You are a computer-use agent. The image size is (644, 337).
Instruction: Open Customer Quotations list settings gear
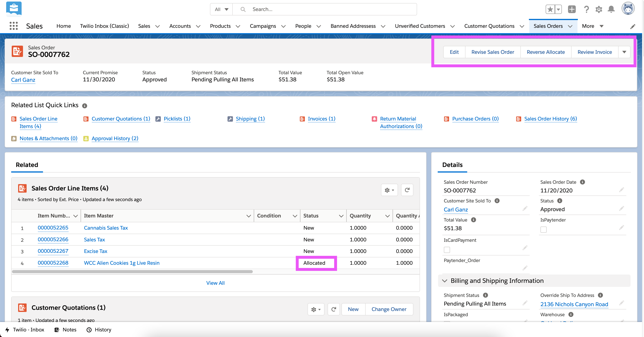coord(316,309)
